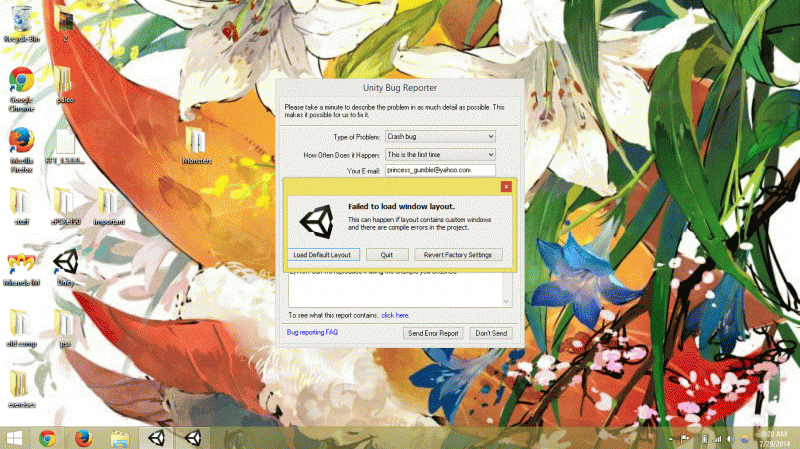Click the Don't Send button
The height and width of the screenshot is (449, 800).
491,333
